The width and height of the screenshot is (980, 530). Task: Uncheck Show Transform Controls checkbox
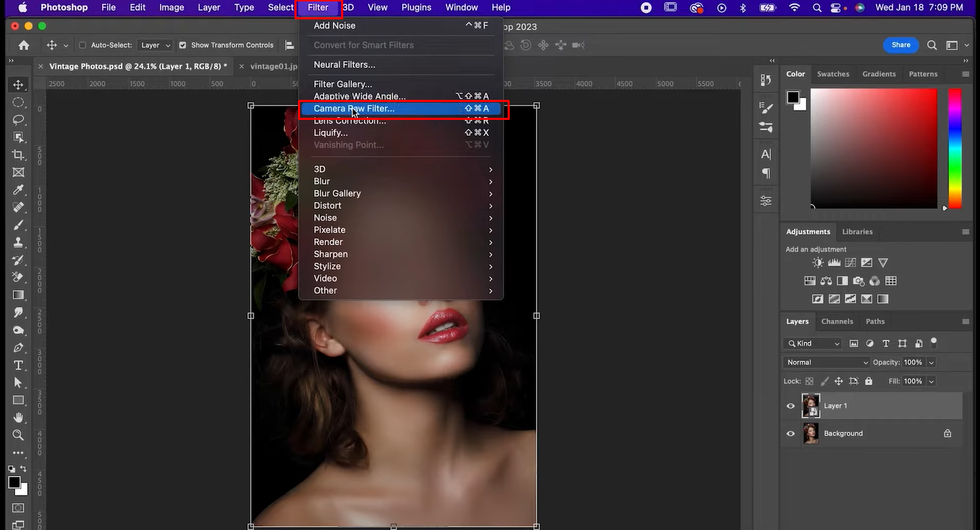point(183,45)
